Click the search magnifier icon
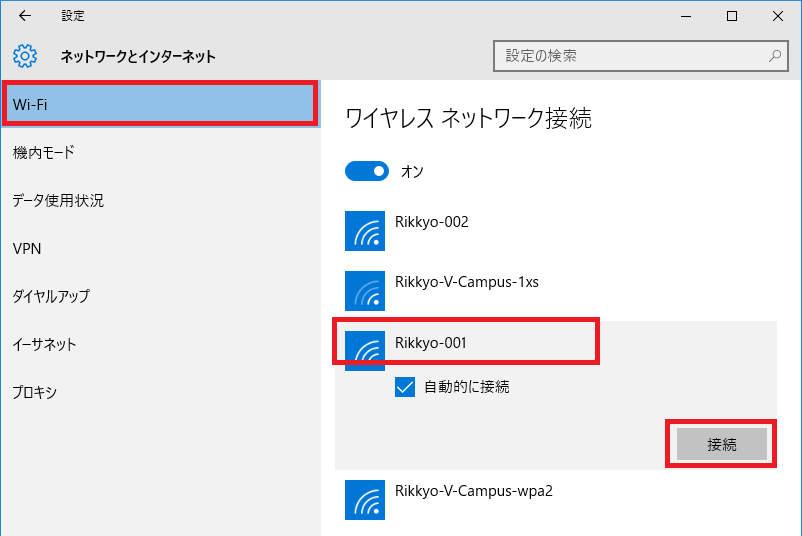The height and width of the screenshot is (536, 802). click(x=775, y=56)
